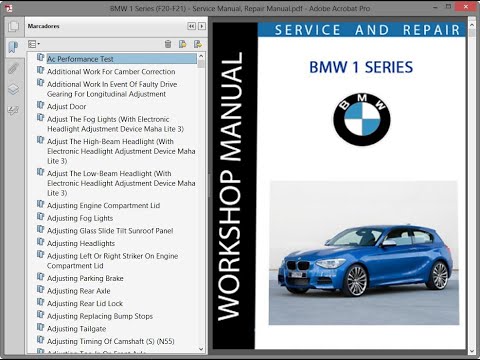This screenshot has height=360, width=480.
Task: Select the Bookmarks panel icon
Action: 13,47
